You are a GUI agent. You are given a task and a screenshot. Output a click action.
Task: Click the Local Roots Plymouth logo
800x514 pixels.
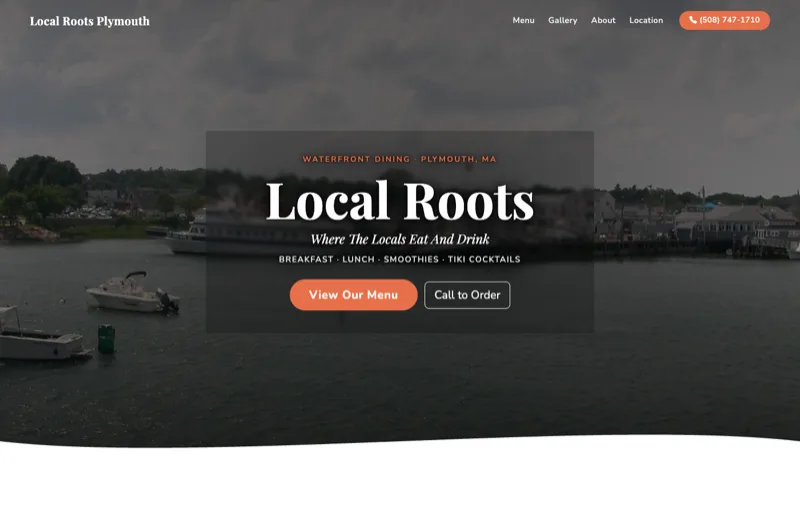[x=90, y=21]
